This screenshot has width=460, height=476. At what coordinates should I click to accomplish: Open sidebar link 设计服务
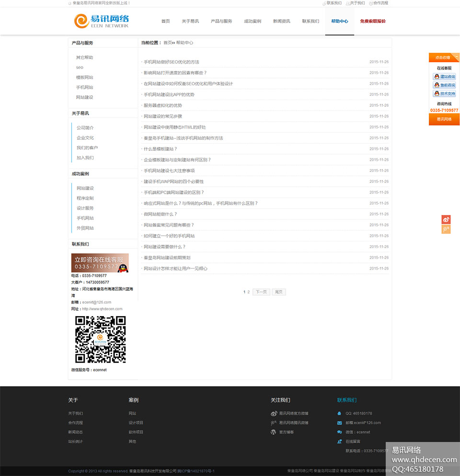coord(85,208)
